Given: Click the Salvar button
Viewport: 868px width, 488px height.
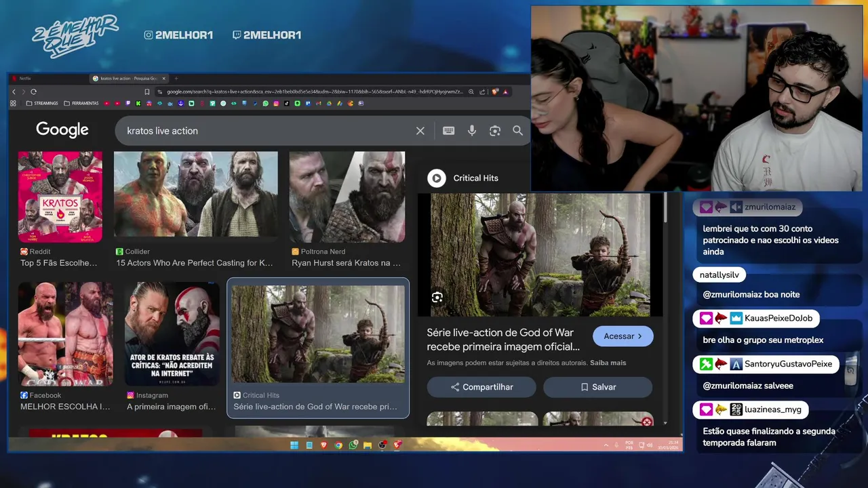Looking at the screenshot, I should click(x=597, y=387).
